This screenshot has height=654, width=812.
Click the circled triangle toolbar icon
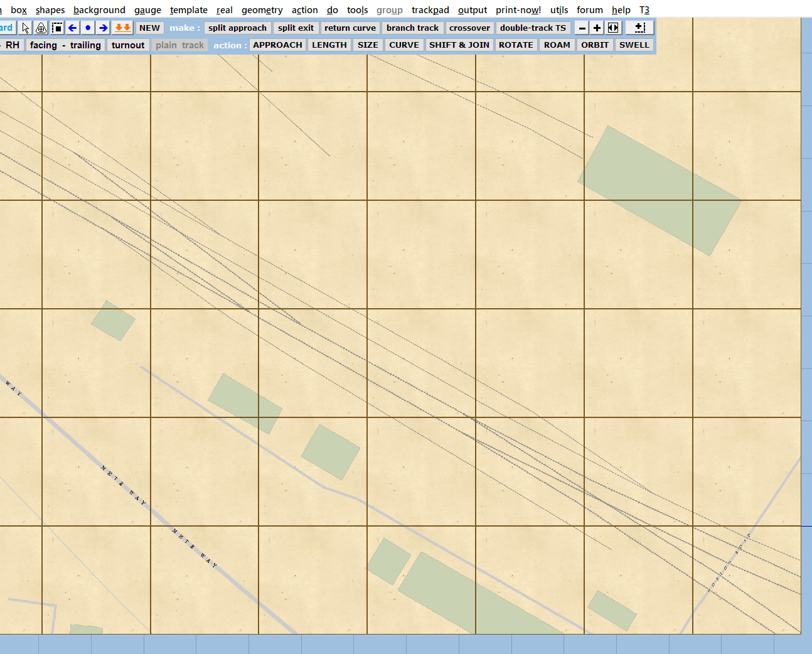click(41, 28)
